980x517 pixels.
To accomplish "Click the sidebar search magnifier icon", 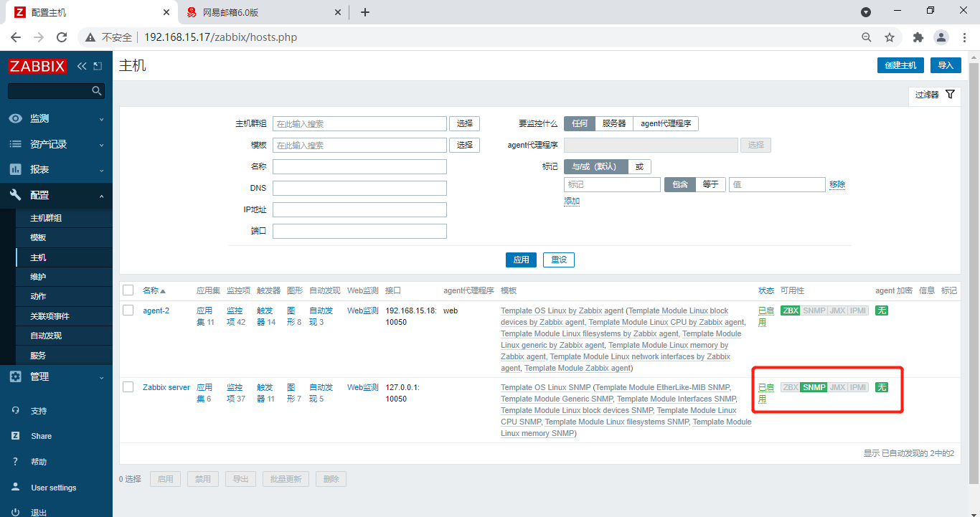I will tap(97, 91).
